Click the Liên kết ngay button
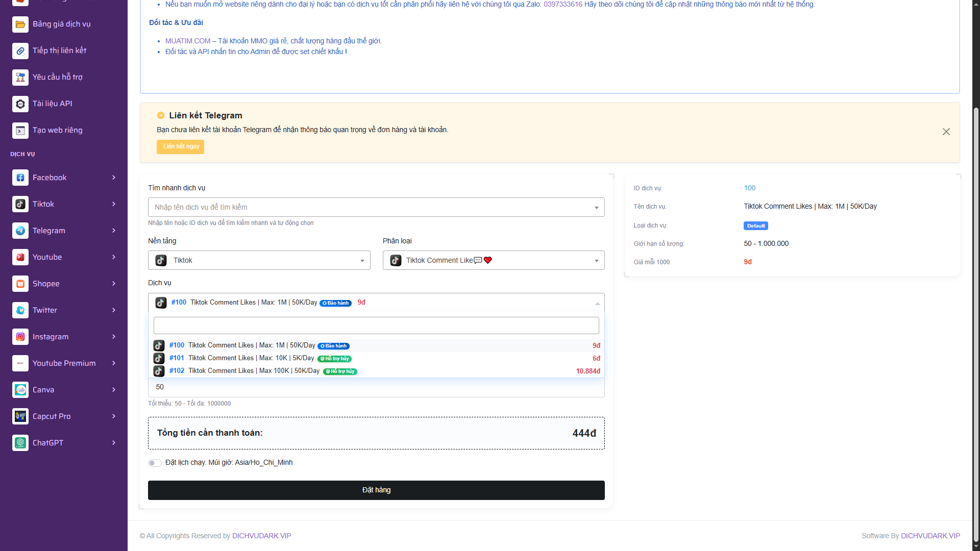This screenshot has width=980, height=551. [180, 146]
